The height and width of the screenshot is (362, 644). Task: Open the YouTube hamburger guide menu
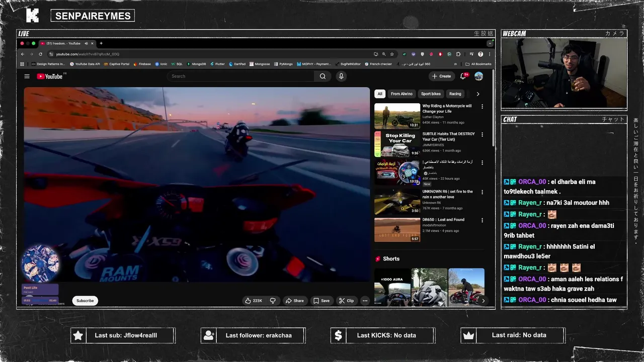27,76
